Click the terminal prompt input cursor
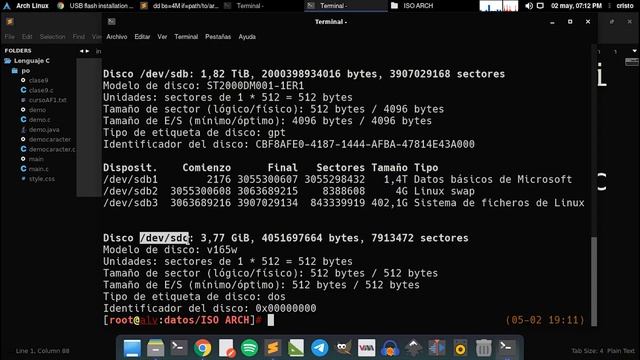Viewport: 640px width, 360px height. pos(271,320)
